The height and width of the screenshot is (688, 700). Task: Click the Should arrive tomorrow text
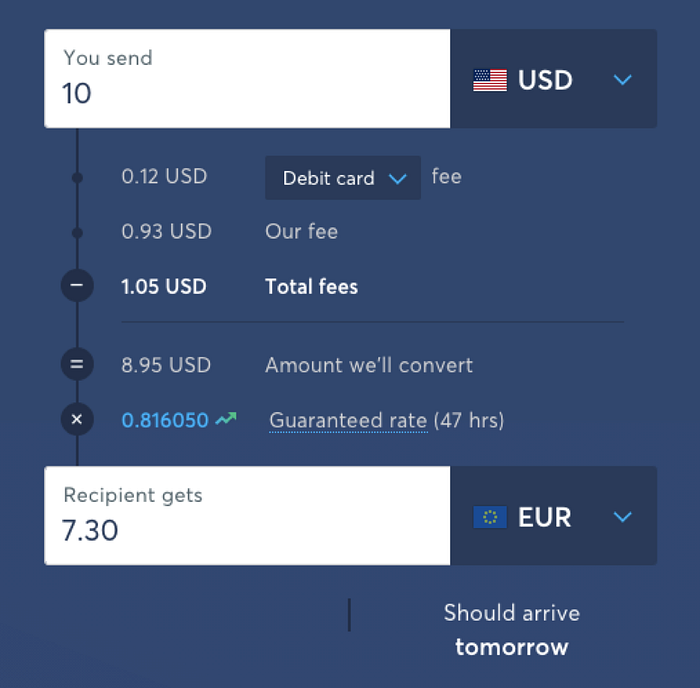(512, 630)
